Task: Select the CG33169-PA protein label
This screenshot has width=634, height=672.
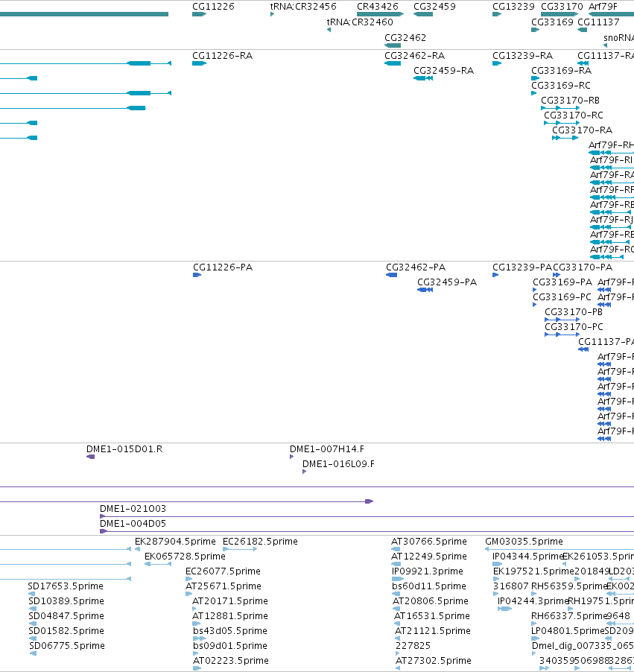Action: 562,282
